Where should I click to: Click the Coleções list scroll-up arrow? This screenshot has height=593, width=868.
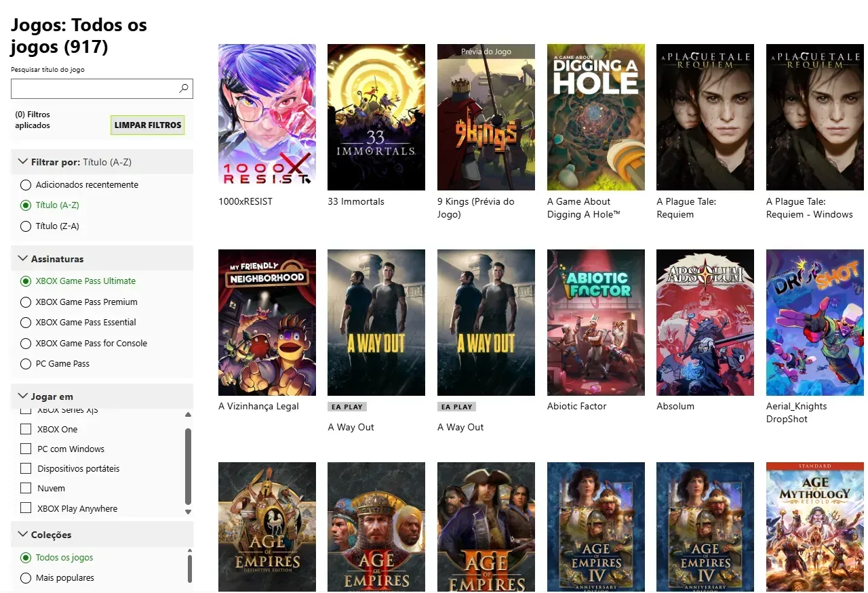(x=190, y=552)
